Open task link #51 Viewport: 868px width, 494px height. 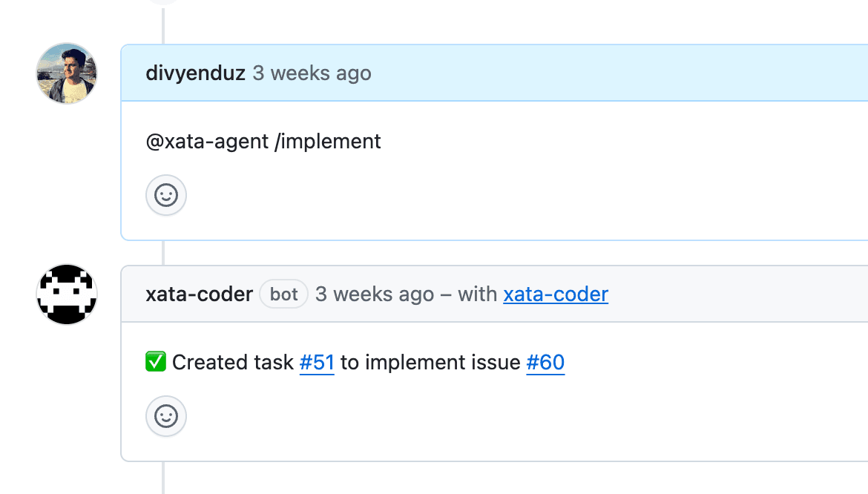click(317, 363)
